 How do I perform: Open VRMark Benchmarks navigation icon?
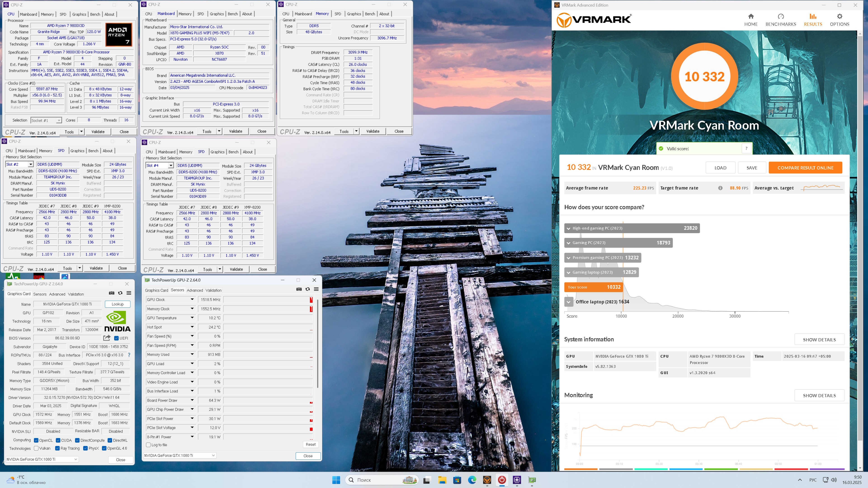pos(781,16)
